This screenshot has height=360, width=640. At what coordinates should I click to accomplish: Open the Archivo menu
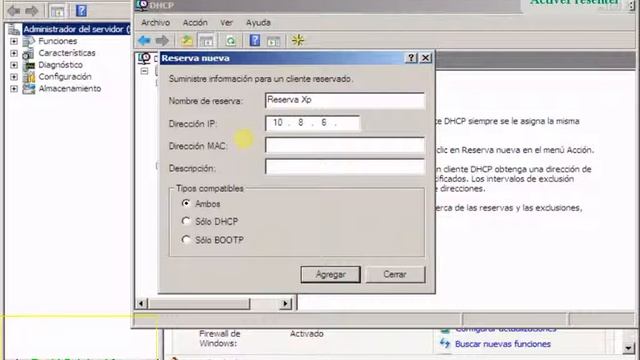156,23
